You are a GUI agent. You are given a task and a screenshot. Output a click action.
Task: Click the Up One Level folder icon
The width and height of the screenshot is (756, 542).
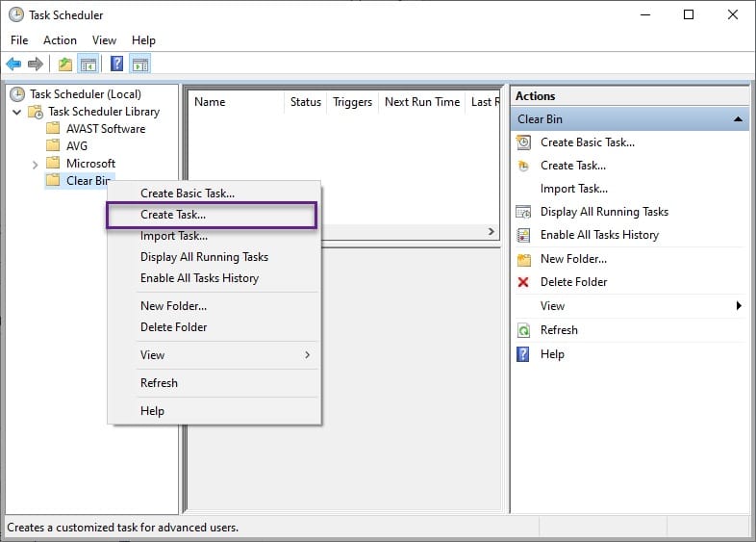tap(64, 65)
